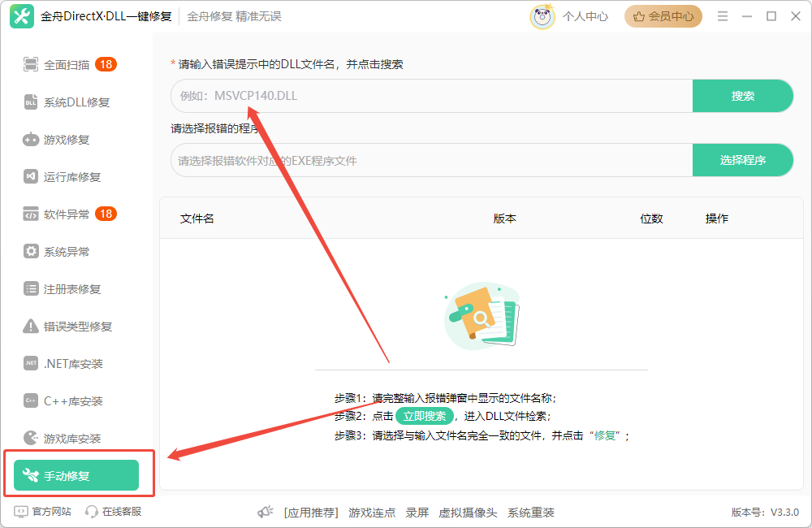Image resolution: width=812 pixels, height=528 pixels.
Task: Click the DLL file name input field
Action: (x=432, y=96)
